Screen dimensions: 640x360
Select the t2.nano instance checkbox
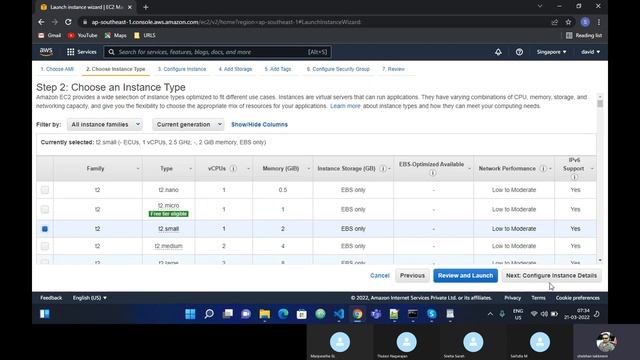click(45, 190)
